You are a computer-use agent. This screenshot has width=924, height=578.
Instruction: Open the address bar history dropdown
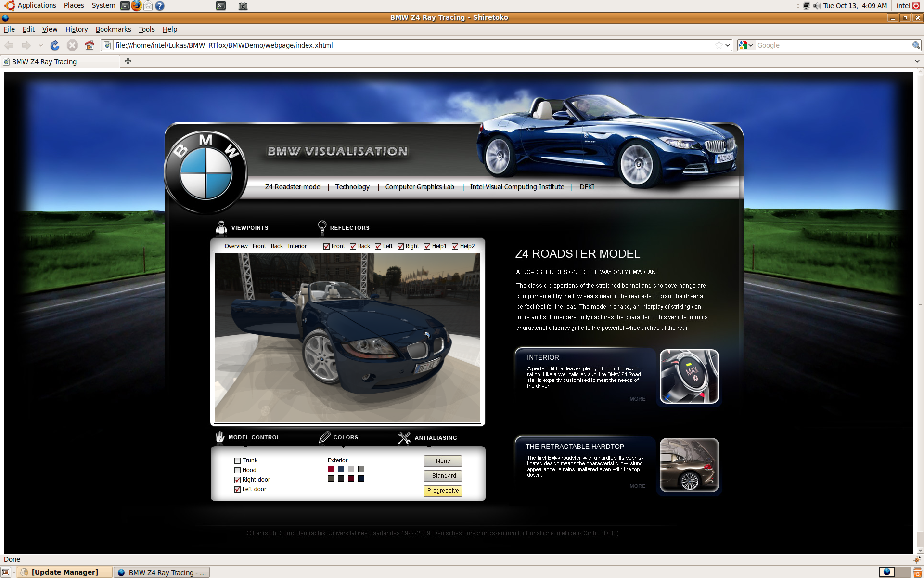point(728,45)
